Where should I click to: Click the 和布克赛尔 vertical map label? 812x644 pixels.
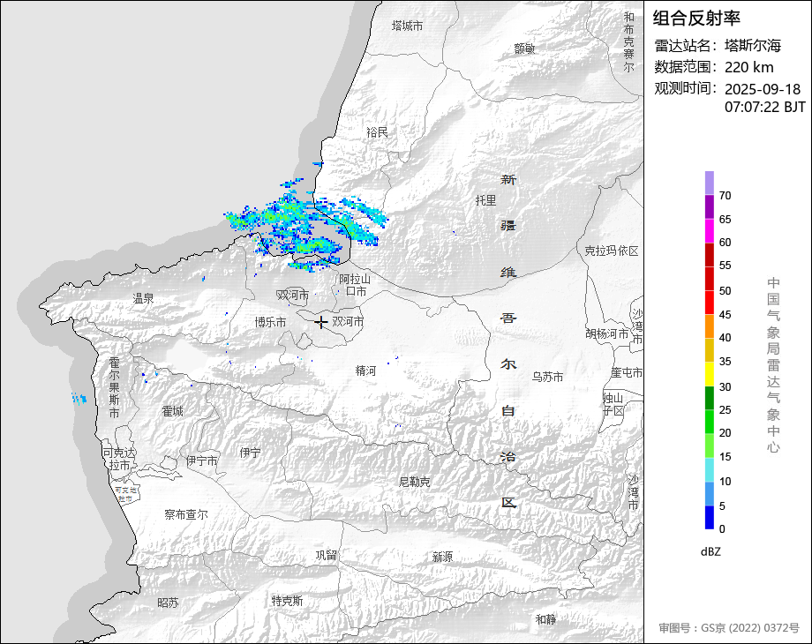tap(628, 42)
